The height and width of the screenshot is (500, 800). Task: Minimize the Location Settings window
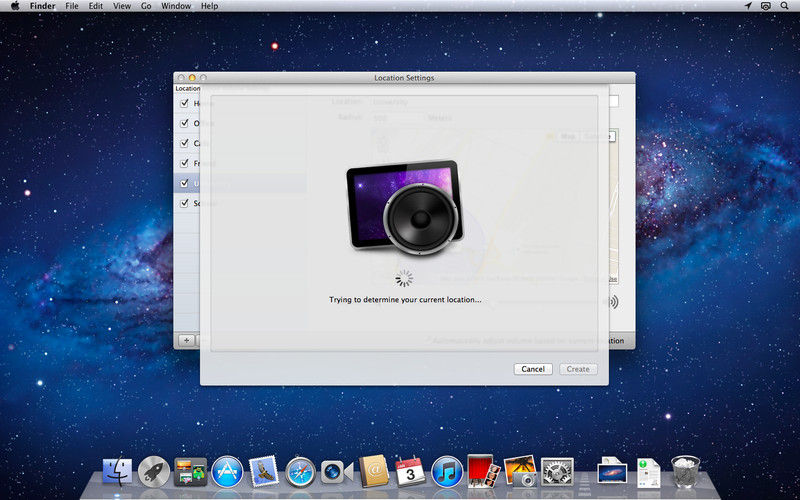tap(192, 78)
